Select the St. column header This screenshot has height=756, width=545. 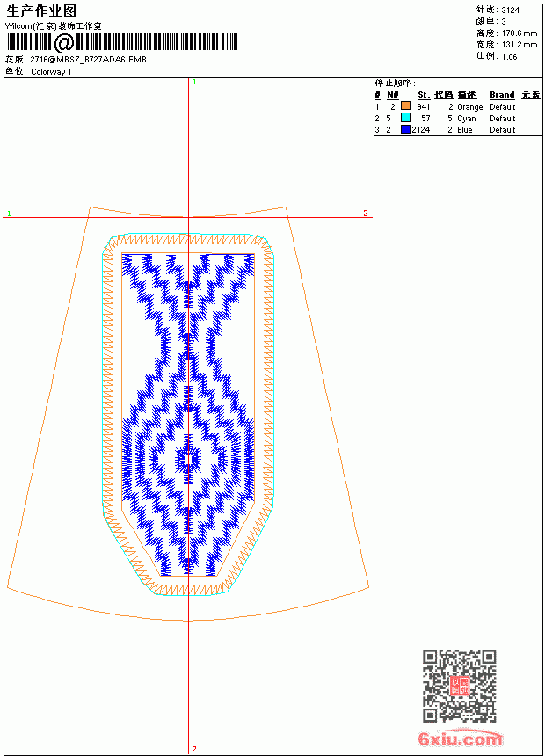(x=424, y=95)
